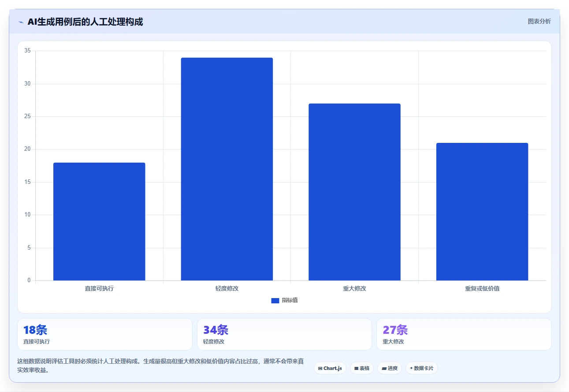Open the 34条 轻度修改 data card
569x392 pixels.
pos(284,334)
